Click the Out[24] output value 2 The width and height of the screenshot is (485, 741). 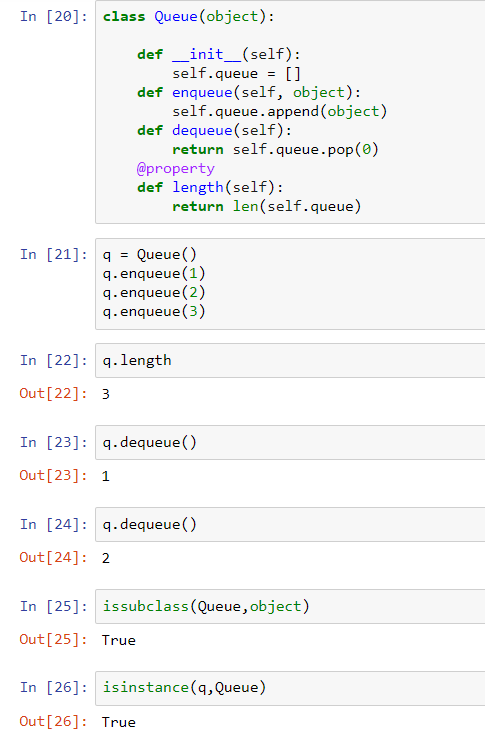pyautogui.click(x=106, y=558)
